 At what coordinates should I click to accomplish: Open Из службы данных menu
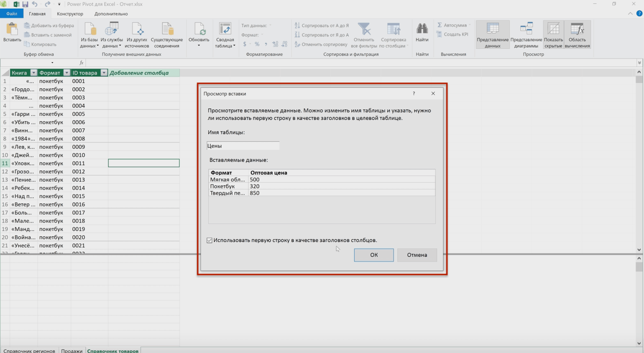pos(112,35)
